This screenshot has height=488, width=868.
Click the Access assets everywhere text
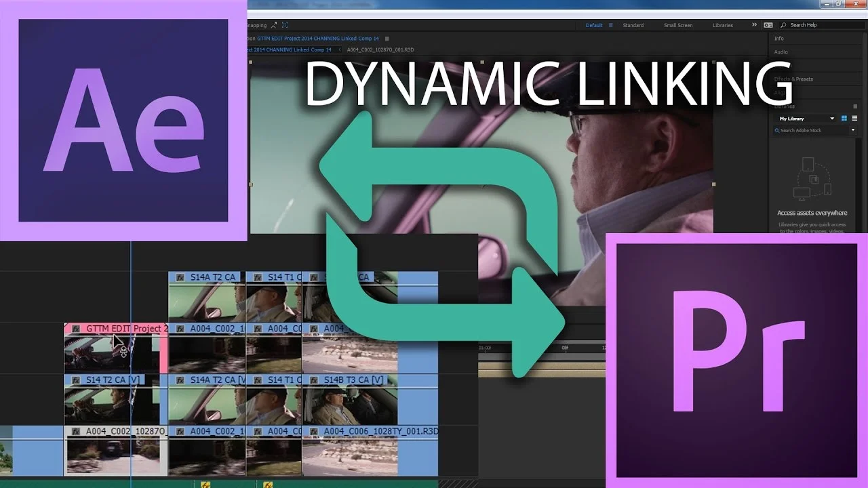[812, 213]
